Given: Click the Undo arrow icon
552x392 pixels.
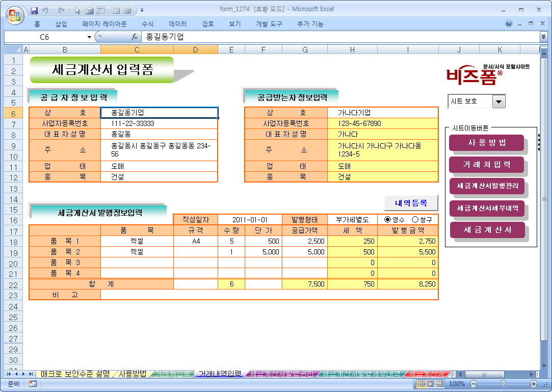Looking at the screenshot, I should [x=45, y=10].
